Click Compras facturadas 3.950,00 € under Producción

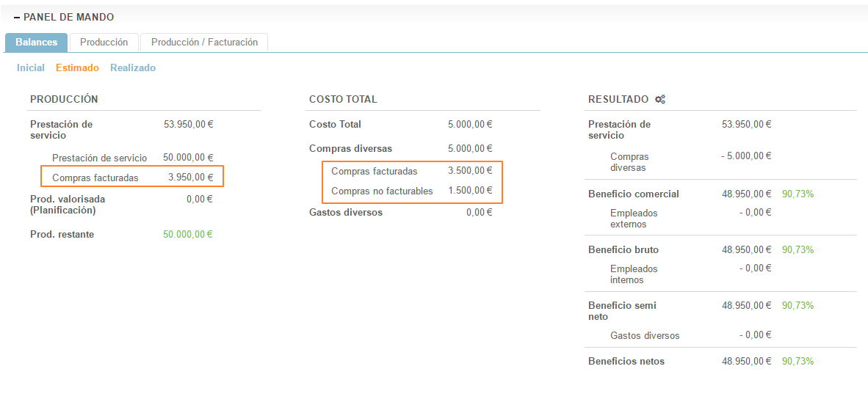[x=132, y=178]
